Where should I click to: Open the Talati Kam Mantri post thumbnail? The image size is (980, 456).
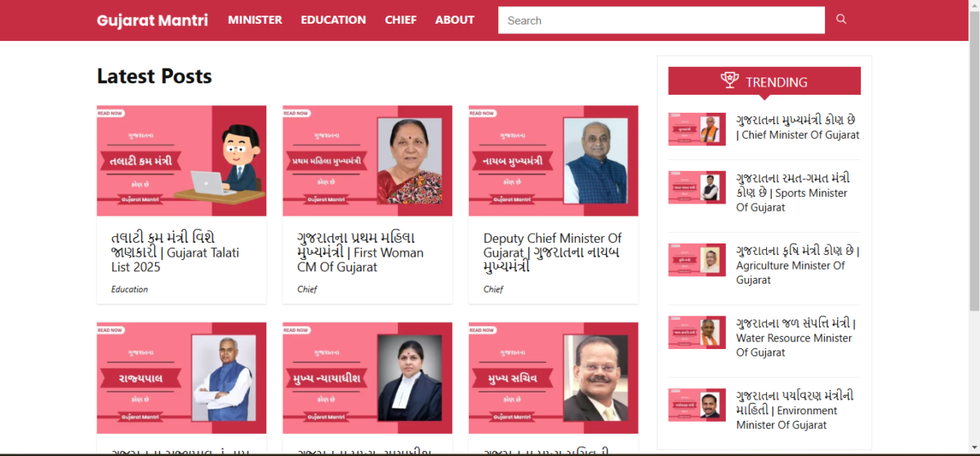(181, 160)
